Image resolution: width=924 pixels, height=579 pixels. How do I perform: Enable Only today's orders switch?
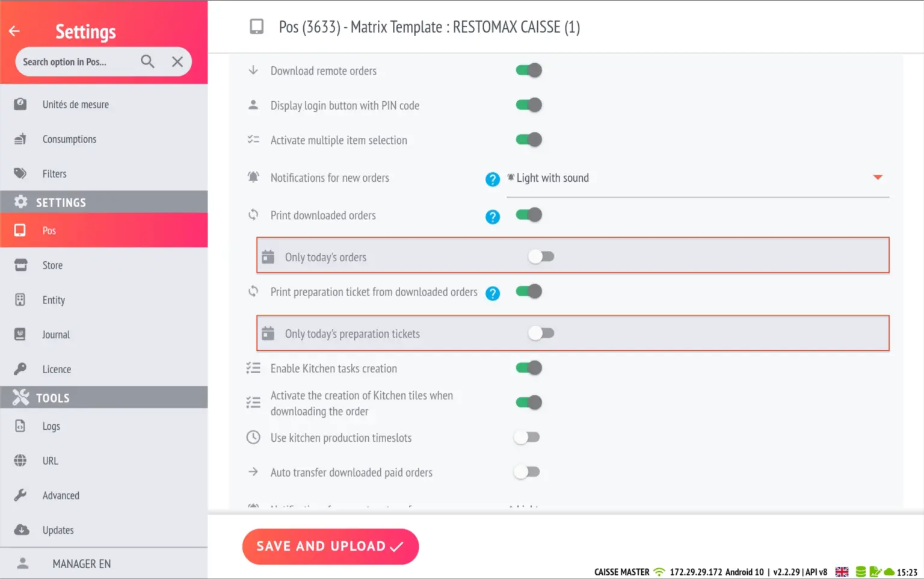pyautogui.click(x=541, y=257)
